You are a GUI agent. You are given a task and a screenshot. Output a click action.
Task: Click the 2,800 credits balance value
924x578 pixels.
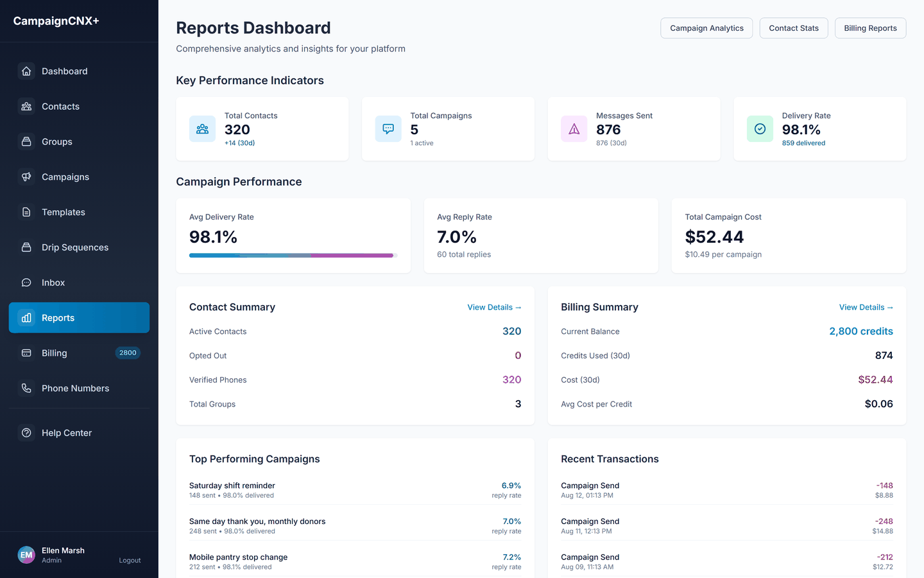[x=861, y=331]
